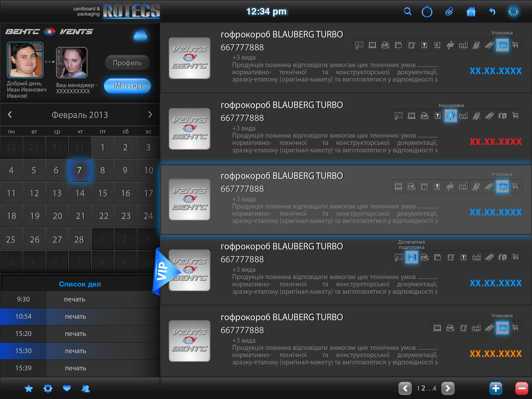Click the stopwatch timer icon
Screen dimensions: 532x399
(x=427, y=11)
